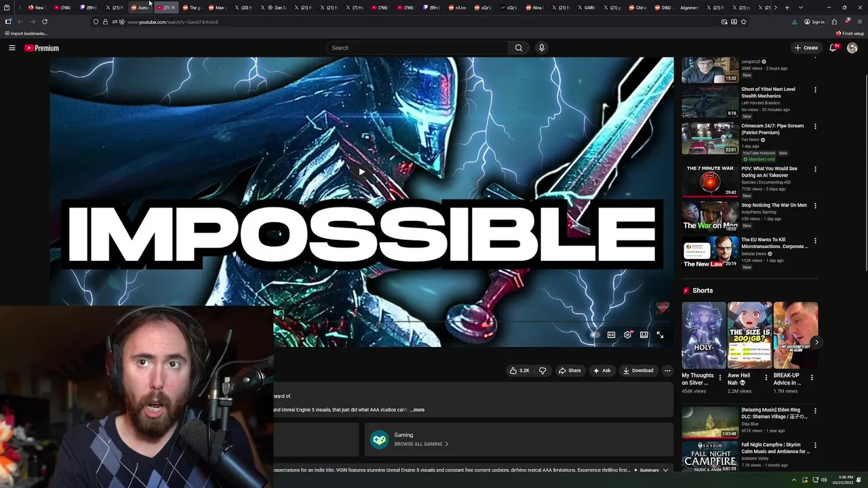
Task: List all tabs with dropdown chevron
Action: pos(801,7)
